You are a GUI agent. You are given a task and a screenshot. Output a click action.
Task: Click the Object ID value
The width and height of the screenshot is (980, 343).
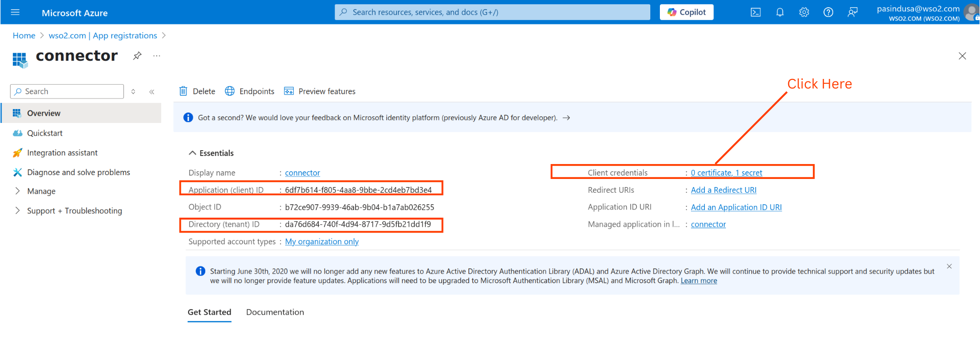coord(359,207)
